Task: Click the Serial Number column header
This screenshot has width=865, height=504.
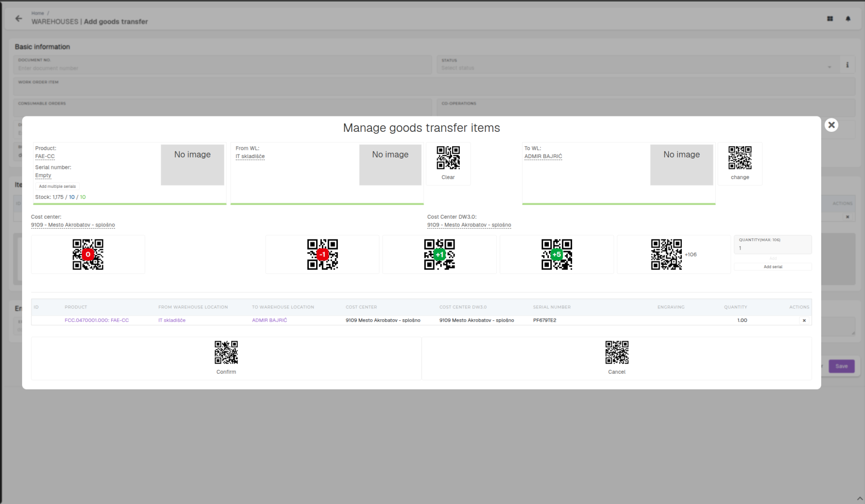Action: 552,307
